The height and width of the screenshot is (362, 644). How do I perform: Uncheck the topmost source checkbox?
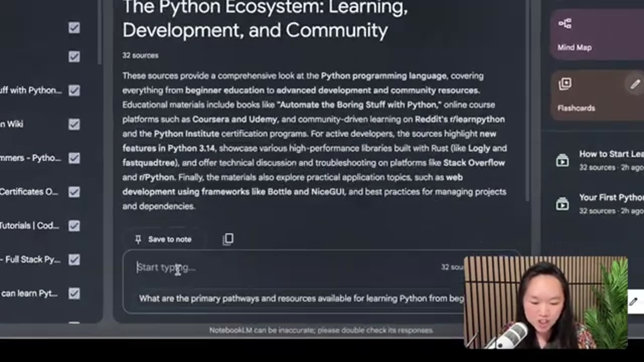(74, 28)
